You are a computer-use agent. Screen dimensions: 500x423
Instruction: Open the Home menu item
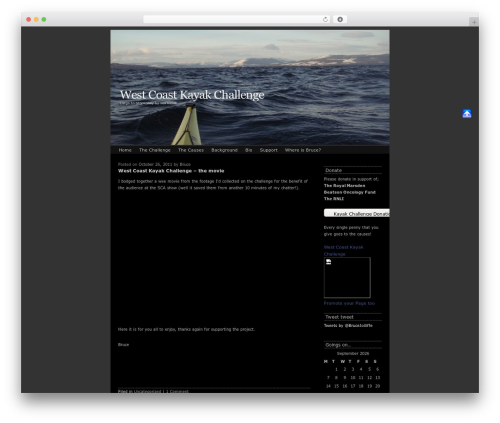pos(125,150)
